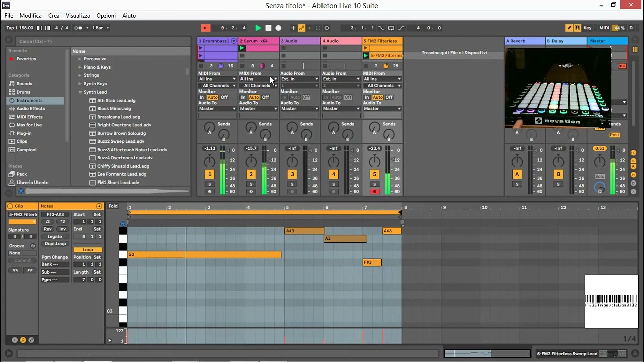Disarm track 5 record button
This screenshot has width=644, height=362.
[x=374, y=192]
